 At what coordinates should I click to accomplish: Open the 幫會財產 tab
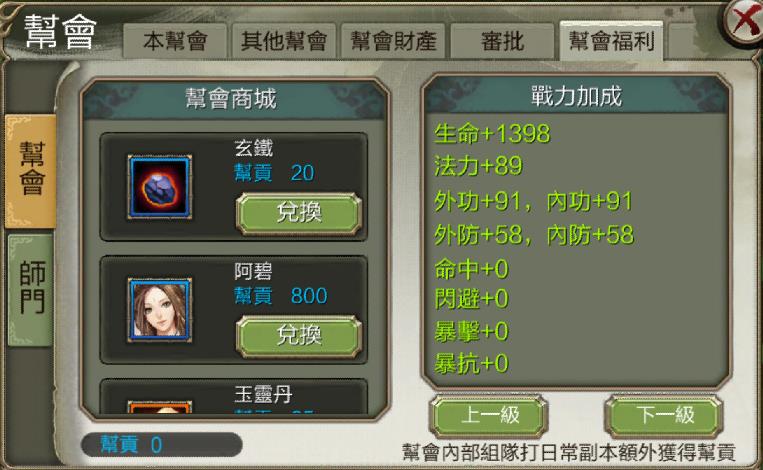pos(393,41)
